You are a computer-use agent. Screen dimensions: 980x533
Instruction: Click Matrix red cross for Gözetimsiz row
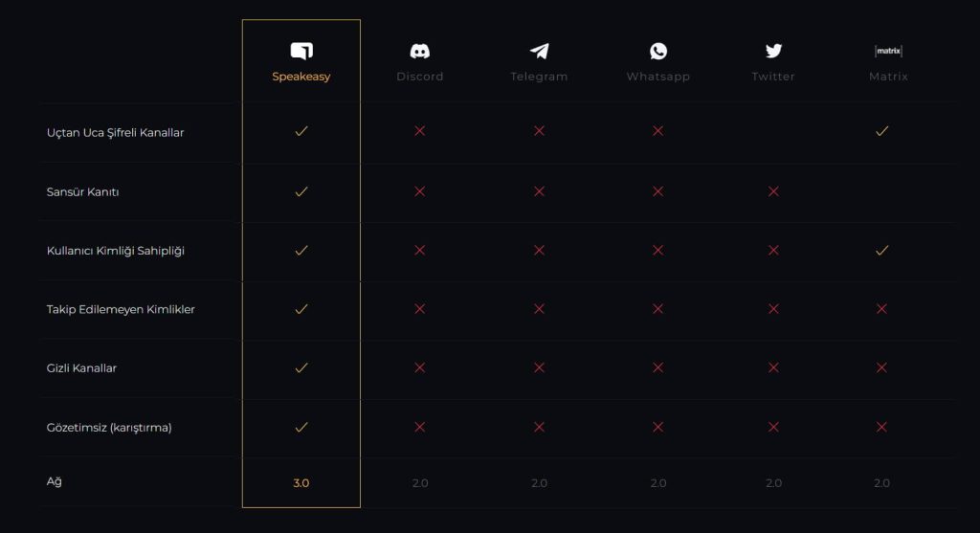pos(881,427)
